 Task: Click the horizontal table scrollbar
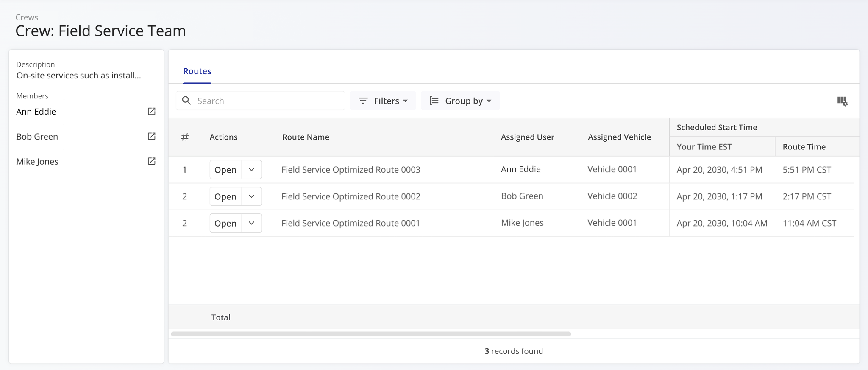coord(371,334)
